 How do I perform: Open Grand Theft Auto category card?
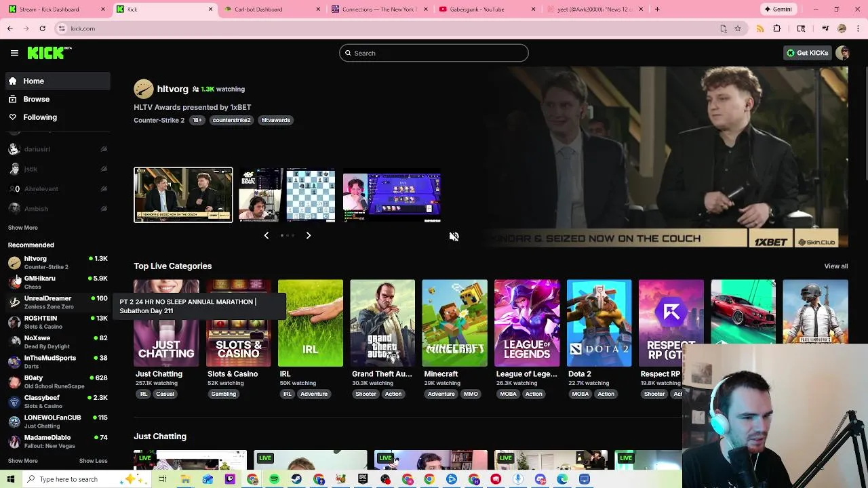coord(382,323)
